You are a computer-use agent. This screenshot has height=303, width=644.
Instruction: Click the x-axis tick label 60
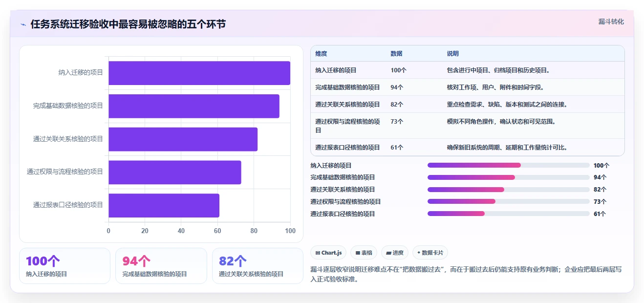pyautogui.click(x=217, y=231)
